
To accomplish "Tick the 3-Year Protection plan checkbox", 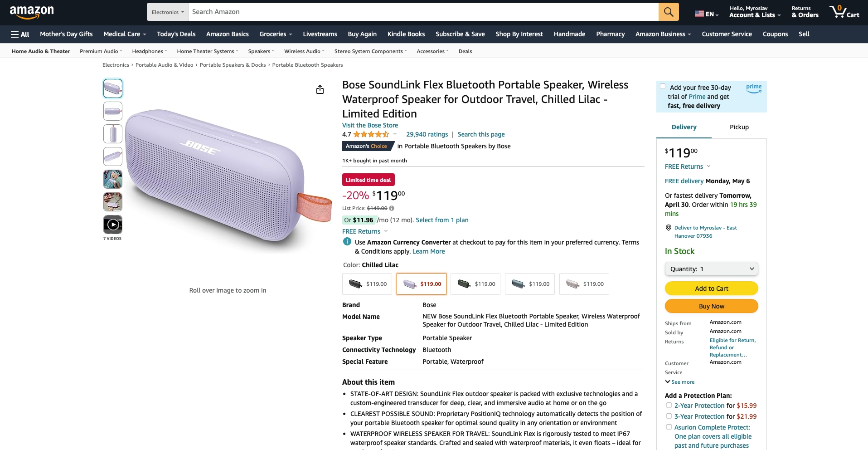I will 669,416.
